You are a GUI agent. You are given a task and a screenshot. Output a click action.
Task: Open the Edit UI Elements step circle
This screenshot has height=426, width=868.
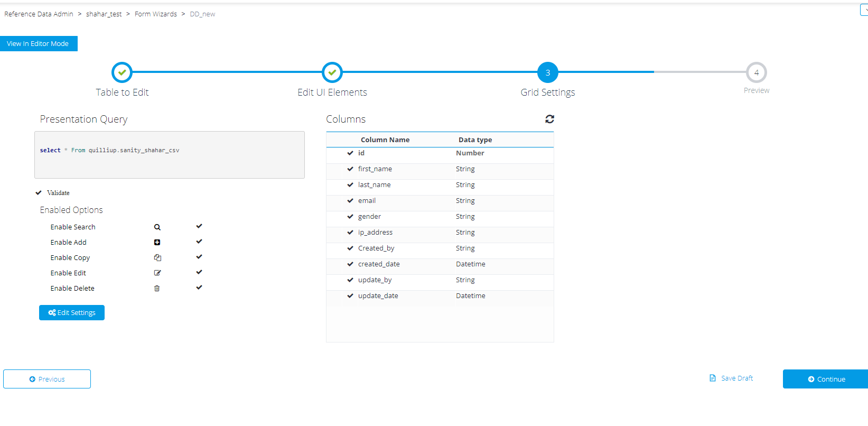pos(332,72)
